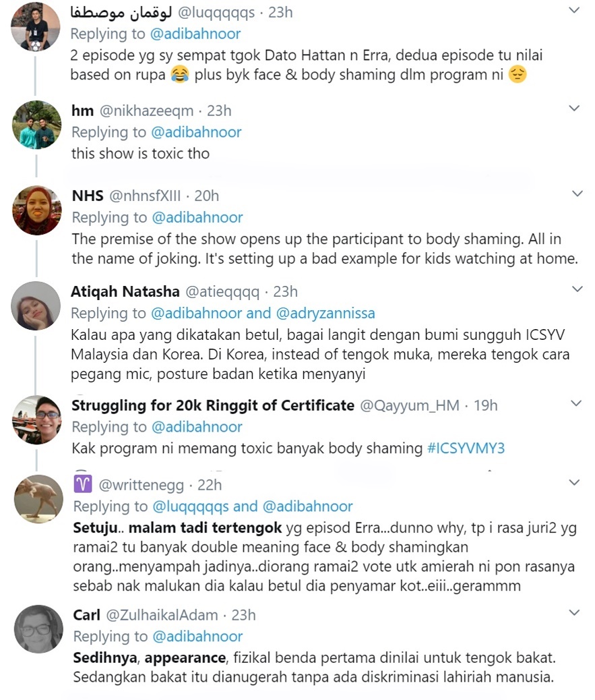The height and width of the screenshot is (700, 595).
Task: Open chevron menu on Atiqah Natasha tweet
Action: pos(577,289)
